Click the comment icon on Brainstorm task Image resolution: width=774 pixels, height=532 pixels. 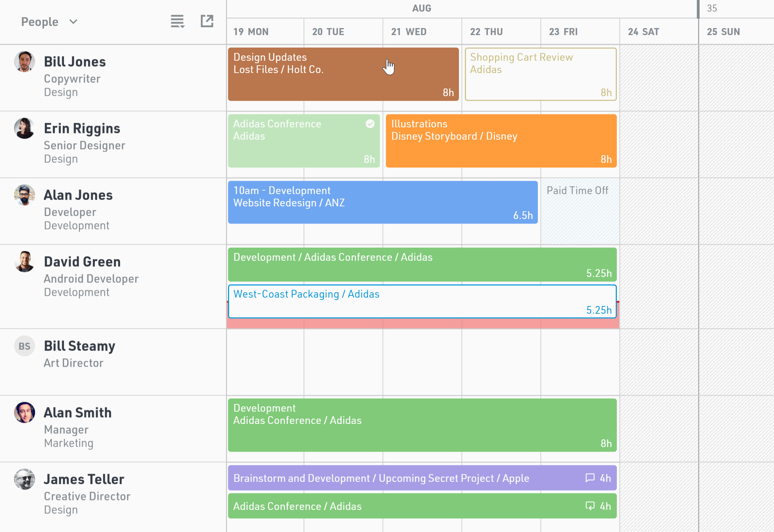(590, 478)
